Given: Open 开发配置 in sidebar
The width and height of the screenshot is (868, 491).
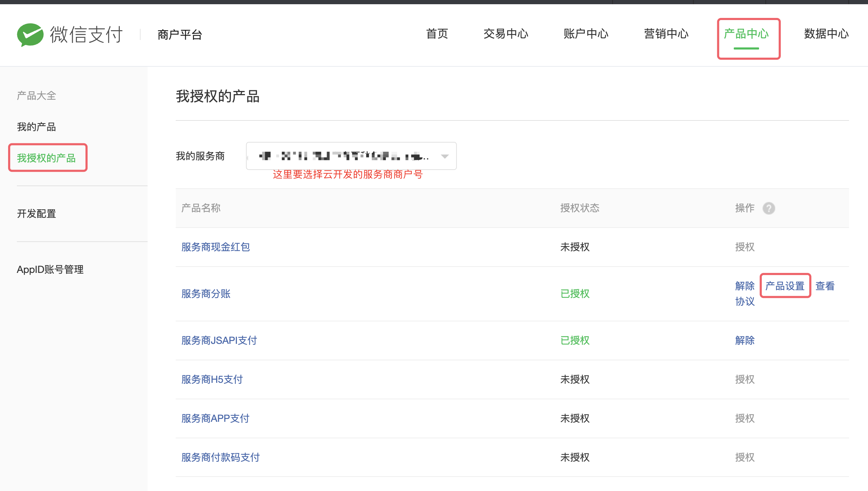Looking at the screenshot, I should 37,214.
